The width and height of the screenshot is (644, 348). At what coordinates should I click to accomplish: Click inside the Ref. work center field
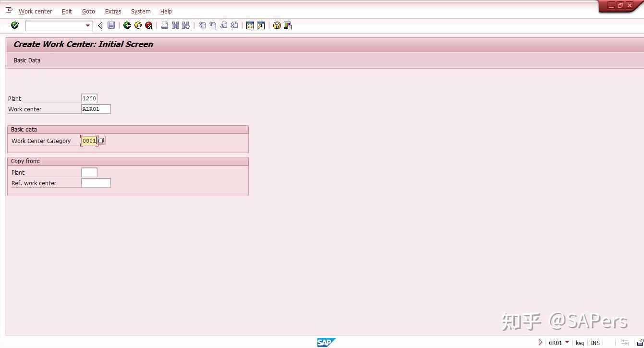click(x=96, y=182)
